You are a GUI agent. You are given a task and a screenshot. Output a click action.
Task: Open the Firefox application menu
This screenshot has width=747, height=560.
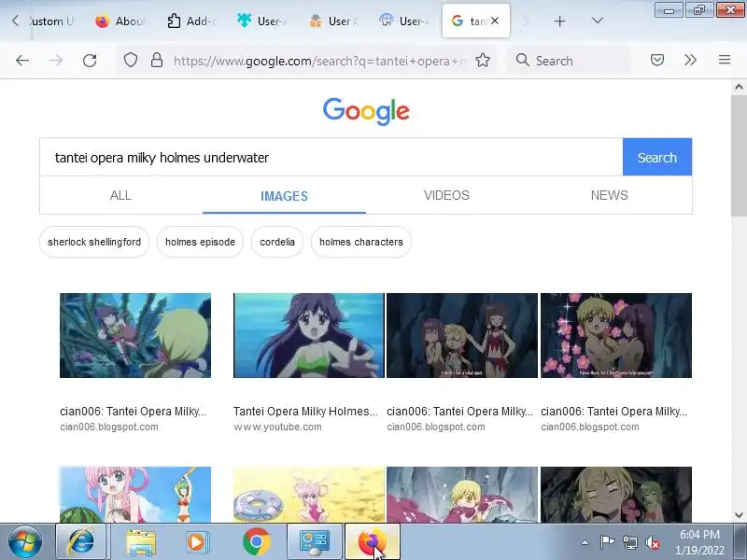[725, 60]
